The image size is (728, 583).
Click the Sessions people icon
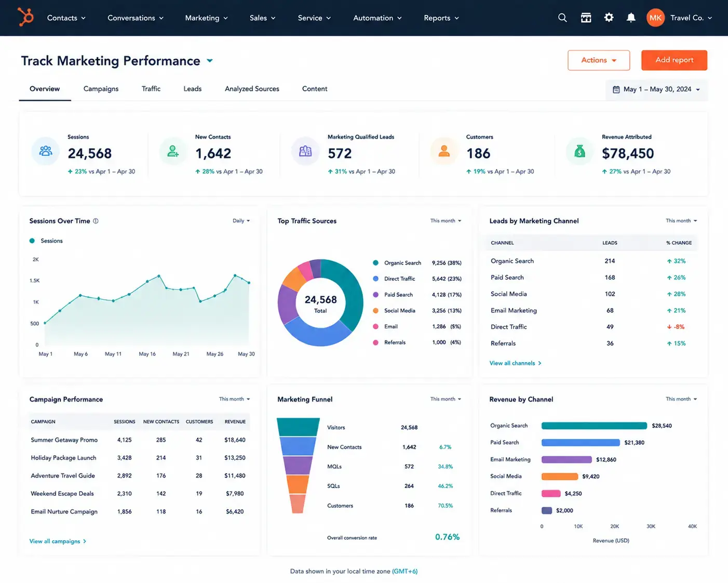pos(46,151)
